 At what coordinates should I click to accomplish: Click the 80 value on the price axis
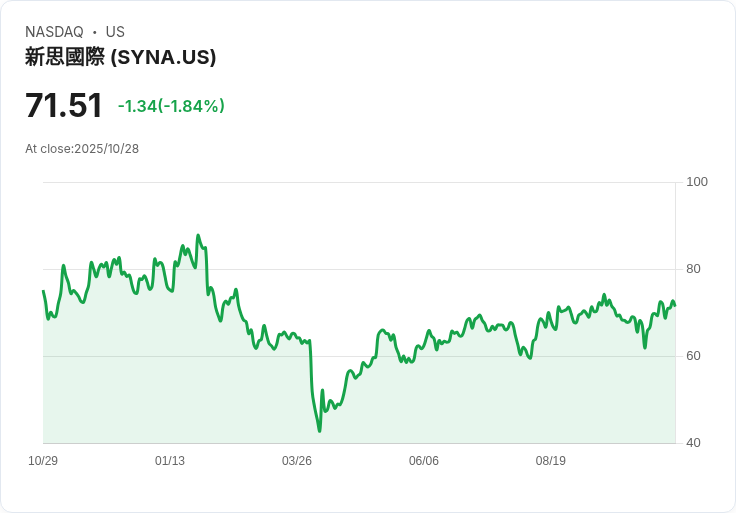[694, 269]
